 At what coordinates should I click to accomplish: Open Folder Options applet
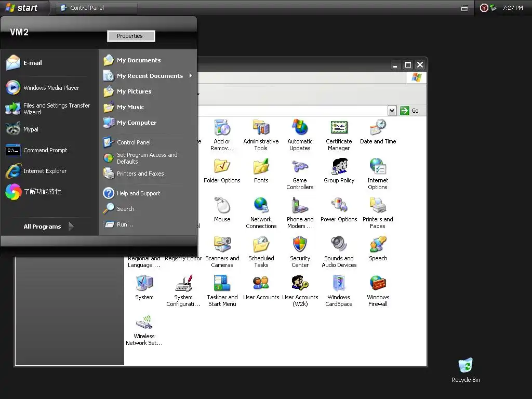click(222, 170)
